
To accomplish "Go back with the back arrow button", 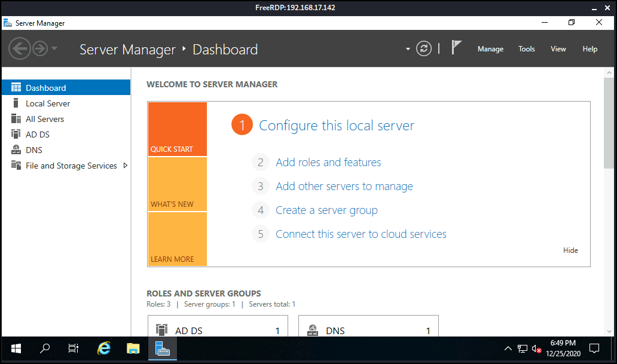I will (19, 49).
